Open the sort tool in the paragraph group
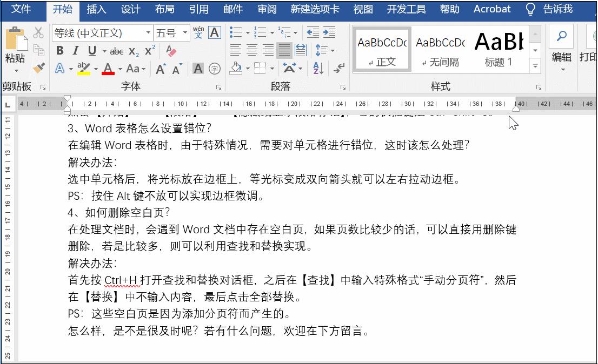 [x=318, y=69]
